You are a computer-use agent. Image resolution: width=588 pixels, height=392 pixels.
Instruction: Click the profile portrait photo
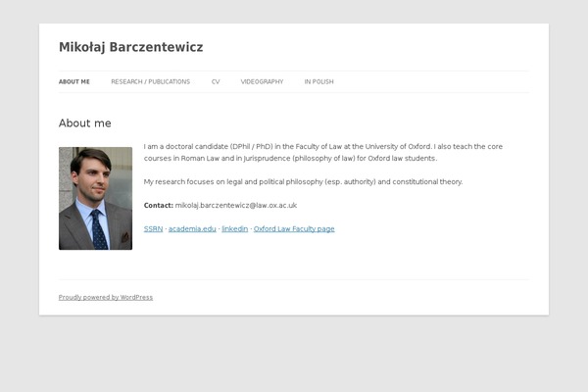[95, 198]
